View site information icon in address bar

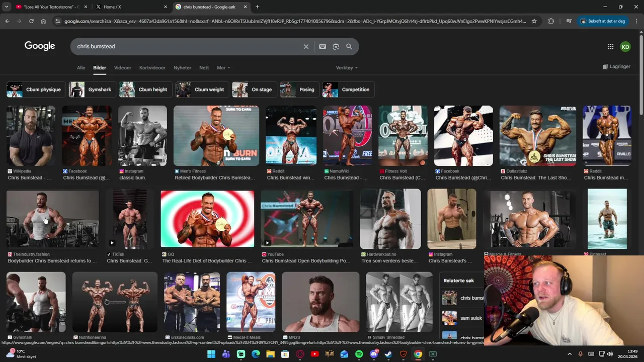pos(58,21)
